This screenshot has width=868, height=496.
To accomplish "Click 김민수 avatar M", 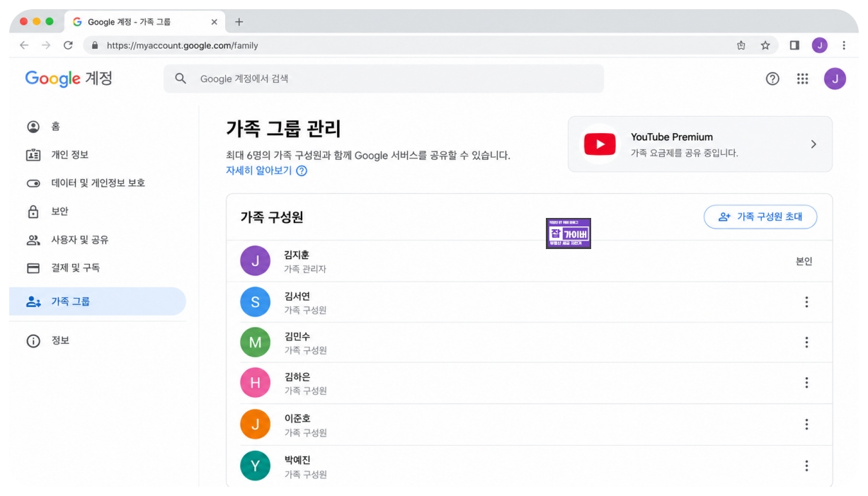I will [x=255, y=342].
